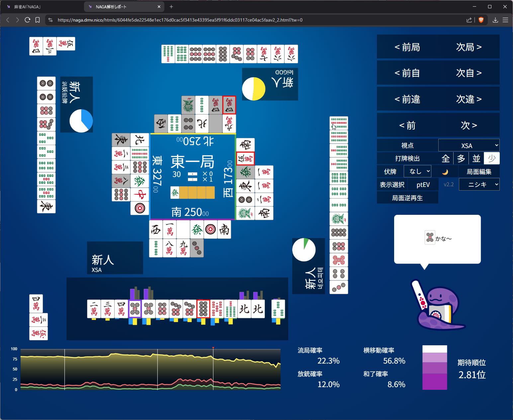Image resolution: width=513 pixels, height=420 pixels.
Task: Expand the 伏牌 なし dropdown
Action: tap(417, 172)
